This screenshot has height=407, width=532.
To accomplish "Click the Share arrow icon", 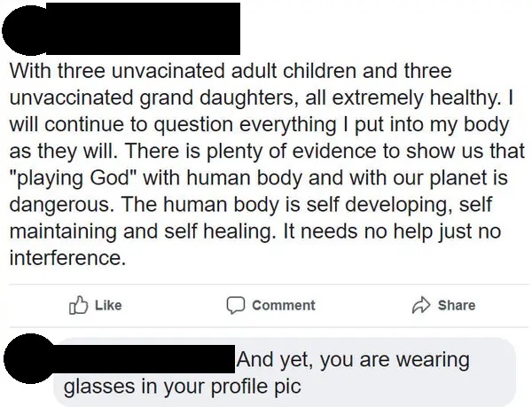I will [x=421, y=305].
